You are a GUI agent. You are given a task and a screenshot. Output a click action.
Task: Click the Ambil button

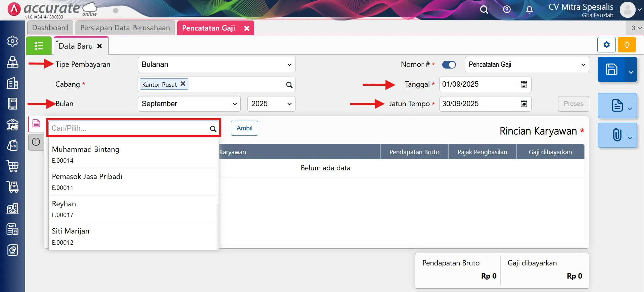pos(244,128)
